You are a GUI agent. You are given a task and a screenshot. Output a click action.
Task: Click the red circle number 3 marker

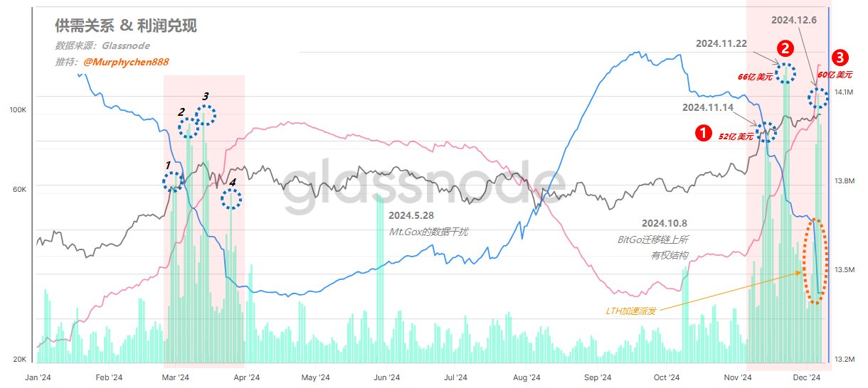tap(840, 56)
